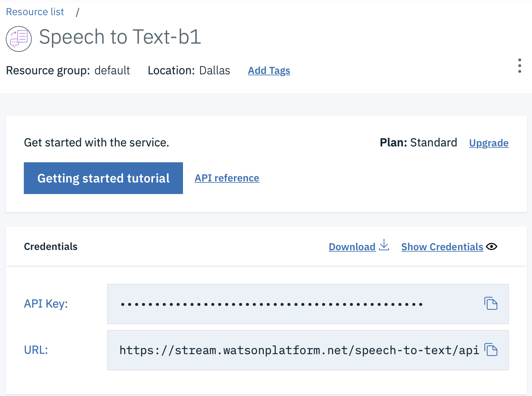532x396 pixels.
Task: Click the Credentials heading
Action: point(51,246)
